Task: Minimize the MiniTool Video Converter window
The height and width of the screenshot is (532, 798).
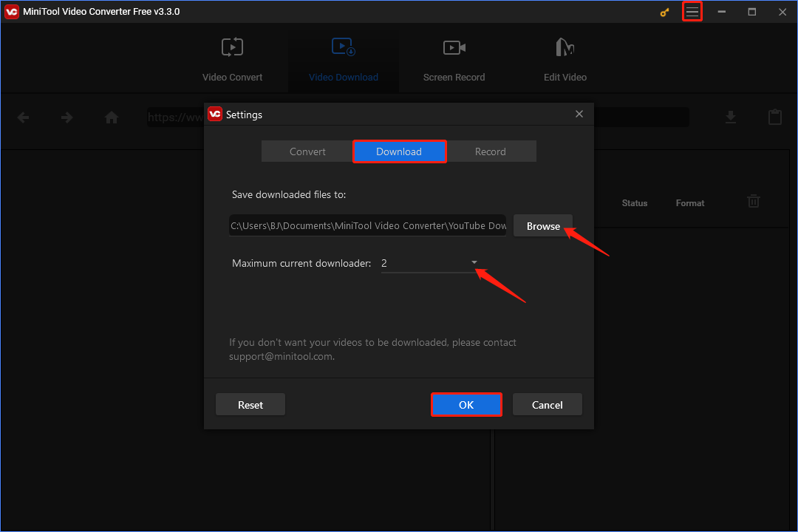Action: (722, 12)
